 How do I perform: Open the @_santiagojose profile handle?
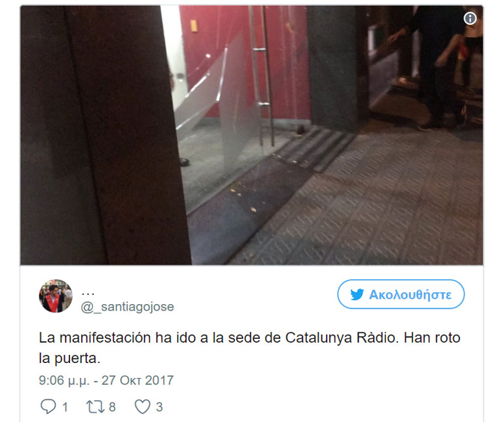[x=127, y=307]
